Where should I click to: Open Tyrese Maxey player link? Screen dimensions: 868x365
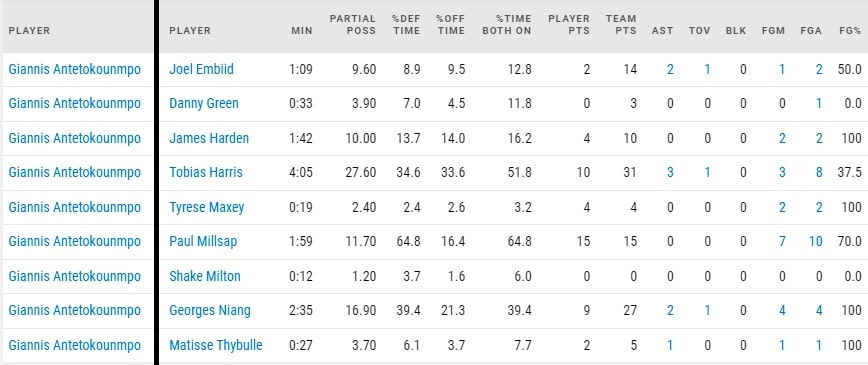(206, 207)
